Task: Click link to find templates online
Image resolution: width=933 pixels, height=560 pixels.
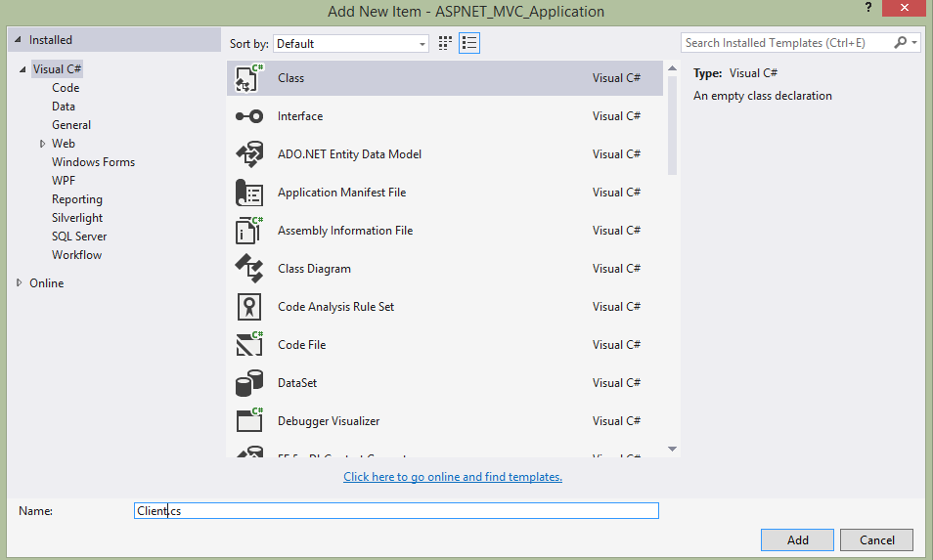Action: pyautogui.click(x=453, y=477)
